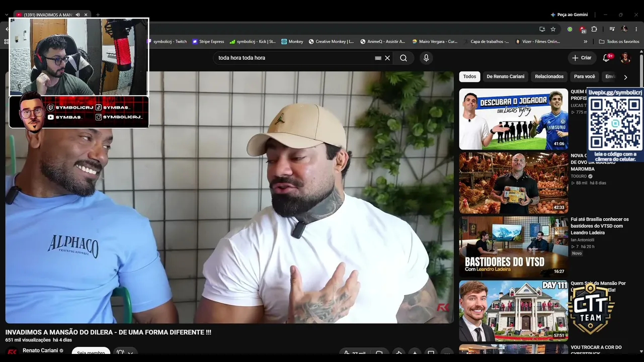The height and width of the screenshot is (362, 644).
Task: Open the 'Bastidores do VTSD' video thumbnail
Action: [514, 247]
